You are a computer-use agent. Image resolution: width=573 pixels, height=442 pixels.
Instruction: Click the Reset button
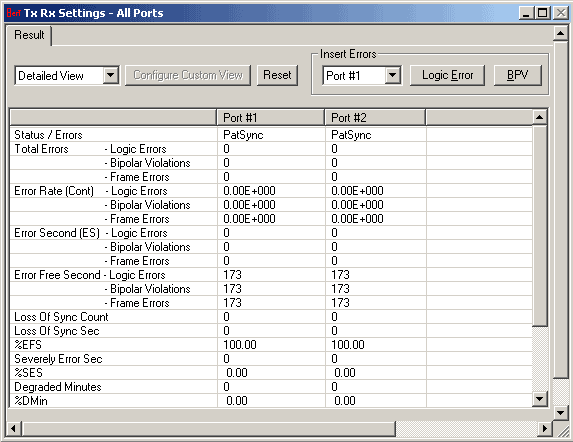tap(277, 75)
